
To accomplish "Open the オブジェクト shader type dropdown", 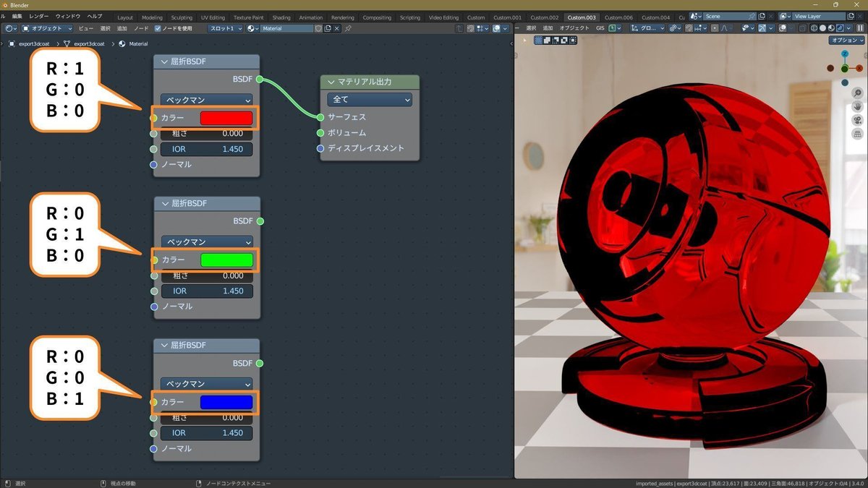I will pos(47,28).
